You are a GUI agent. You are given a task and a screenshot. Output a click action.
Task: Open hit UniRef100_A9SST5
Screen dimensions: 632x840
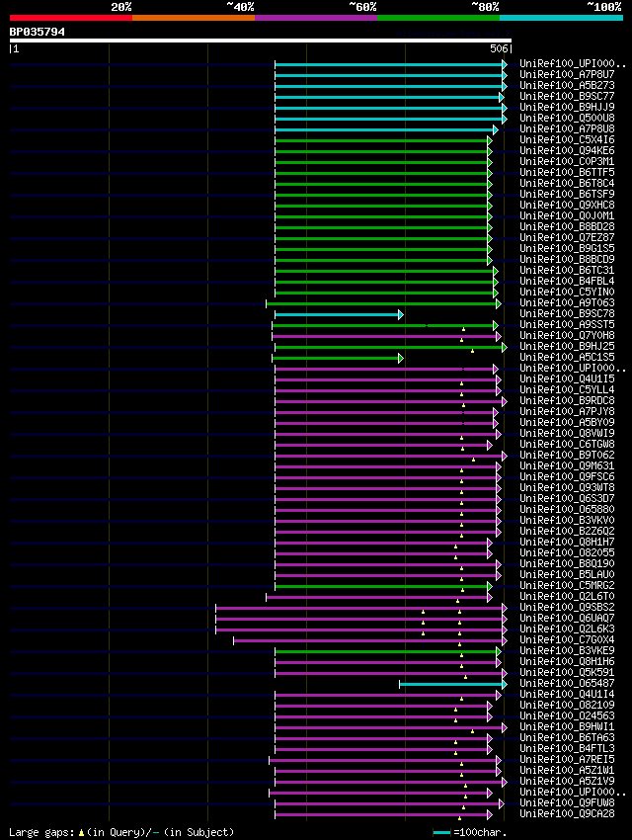pyautogui.click(x=567, y=325)
